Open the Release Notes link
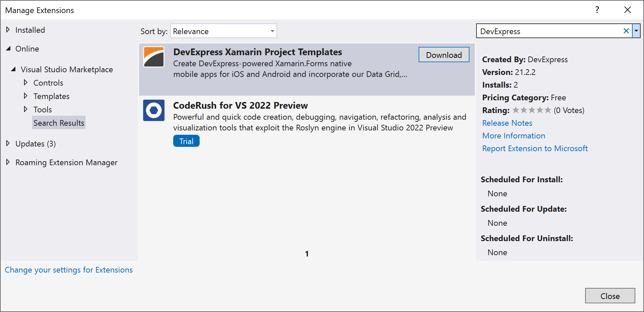Image resolution: width=644 pixels, height=312 pixels. (507, 123)
